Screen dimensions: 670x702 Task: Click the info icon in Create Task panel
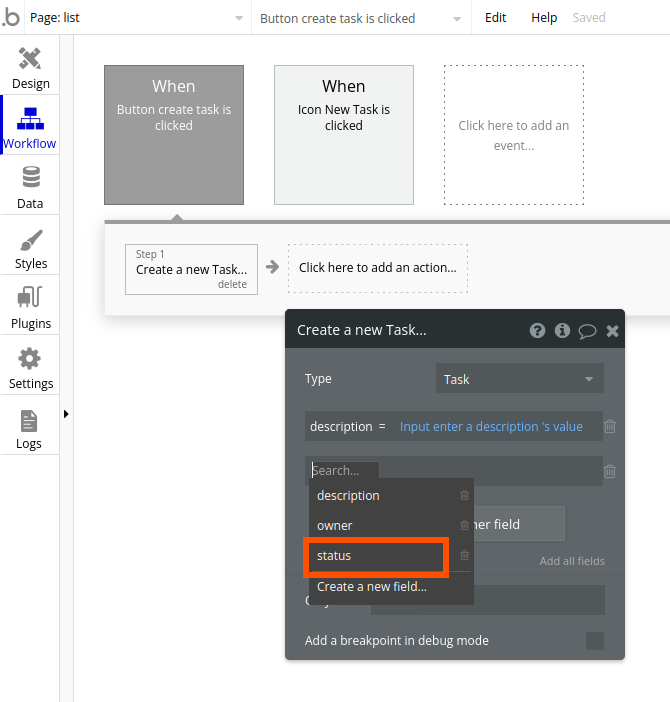tap(562, 330)
